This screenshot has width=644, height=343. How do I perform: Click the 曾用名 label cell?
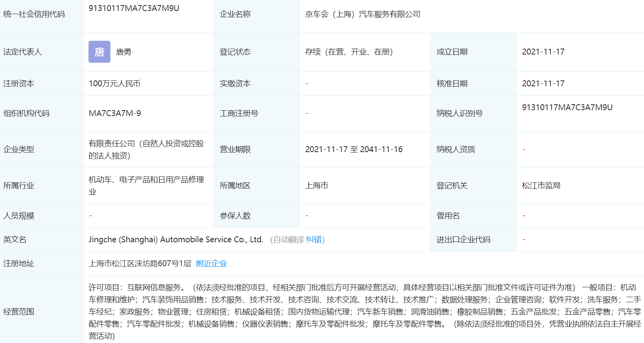(474, 216)
